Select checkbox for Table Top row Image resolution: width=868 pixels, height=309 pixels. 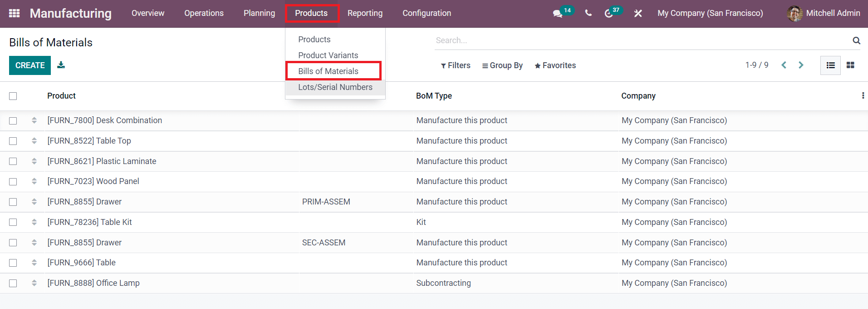13,141
